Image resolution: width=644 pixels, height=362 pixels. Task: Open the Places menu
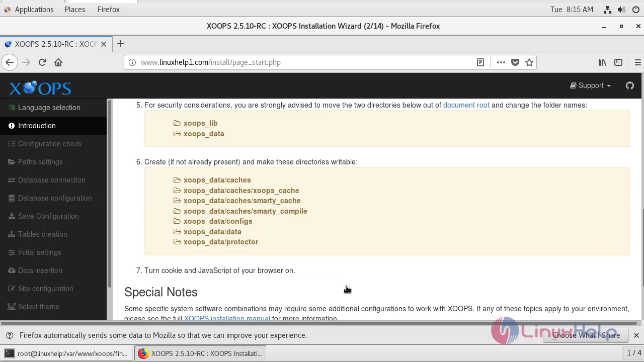[75, 10]
